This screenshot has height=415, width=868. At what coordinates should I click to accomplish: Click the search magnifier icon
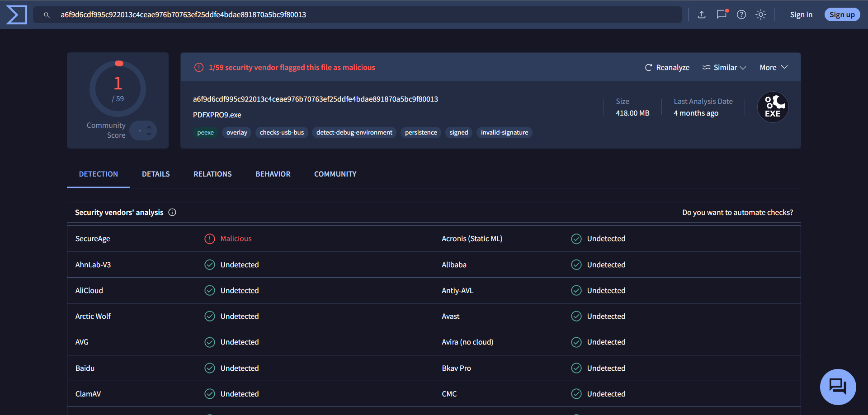[x=47, y=15]
